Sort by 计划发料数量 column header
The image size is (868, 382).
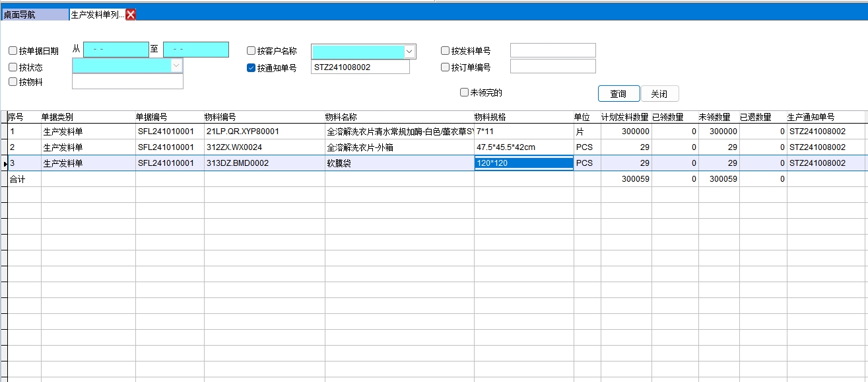[x=624, y=117]
